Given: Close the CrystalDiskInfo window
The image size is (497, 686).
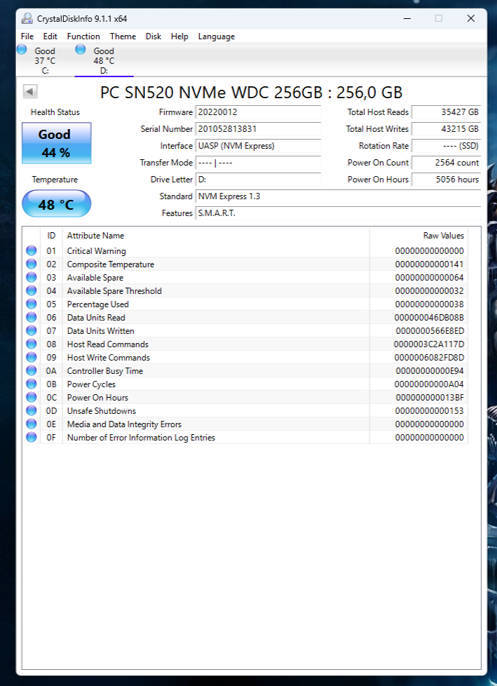Looking at the screenshot, I should pos(471,18).
